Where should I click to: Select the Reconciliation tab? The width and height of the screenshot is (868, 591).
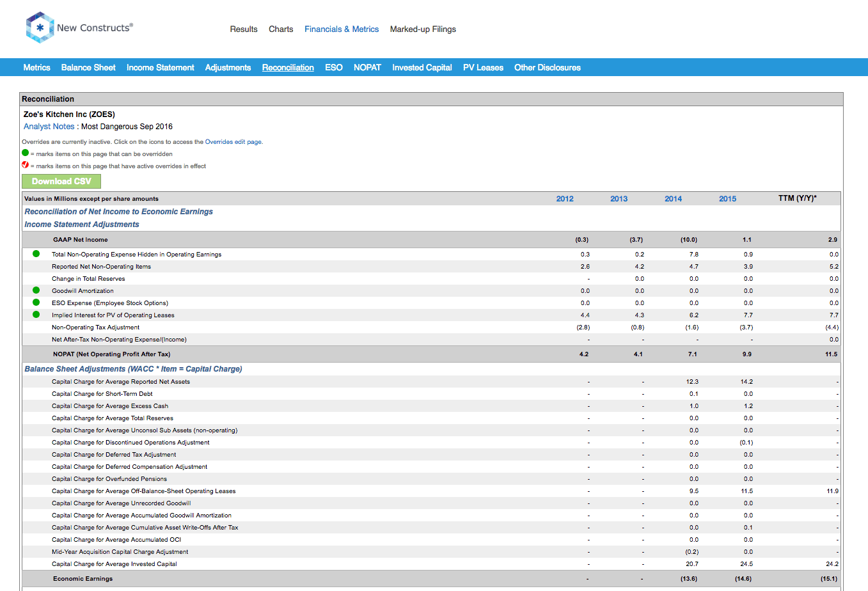click(x=288, y=67)
